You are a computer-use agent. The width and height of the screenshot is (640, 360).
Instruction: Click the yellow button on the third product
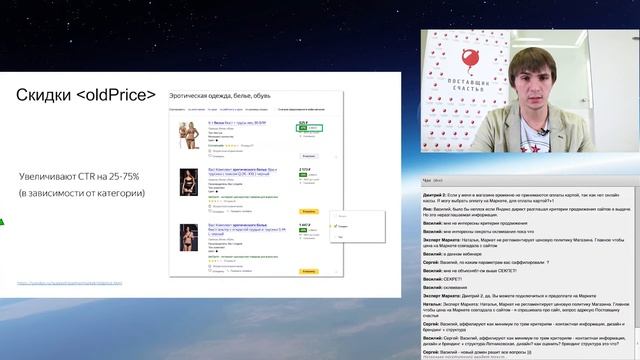coord(309,271)
